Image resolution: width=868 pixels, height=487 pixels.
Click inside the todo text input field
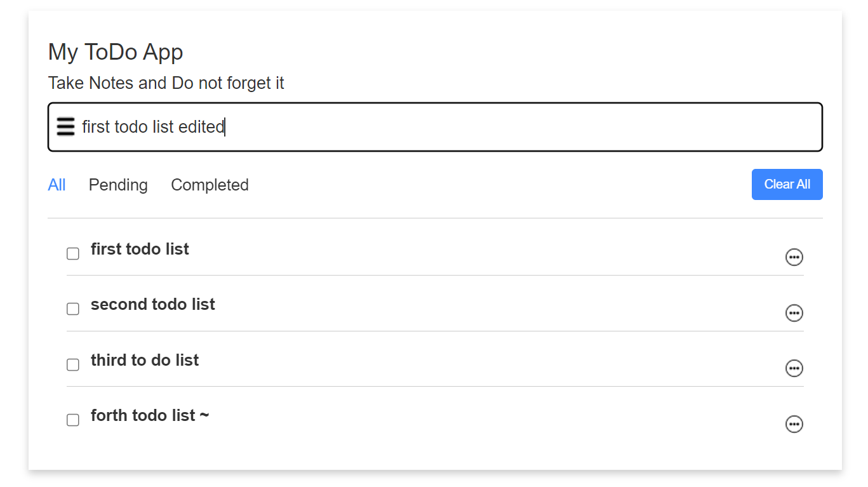tap(381, 126)
